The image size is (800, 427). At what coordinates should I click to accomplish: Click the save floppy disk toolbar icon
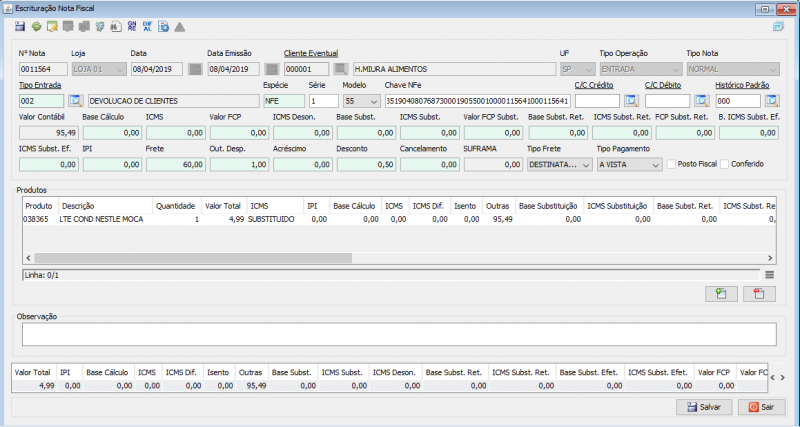click(20, 27)
